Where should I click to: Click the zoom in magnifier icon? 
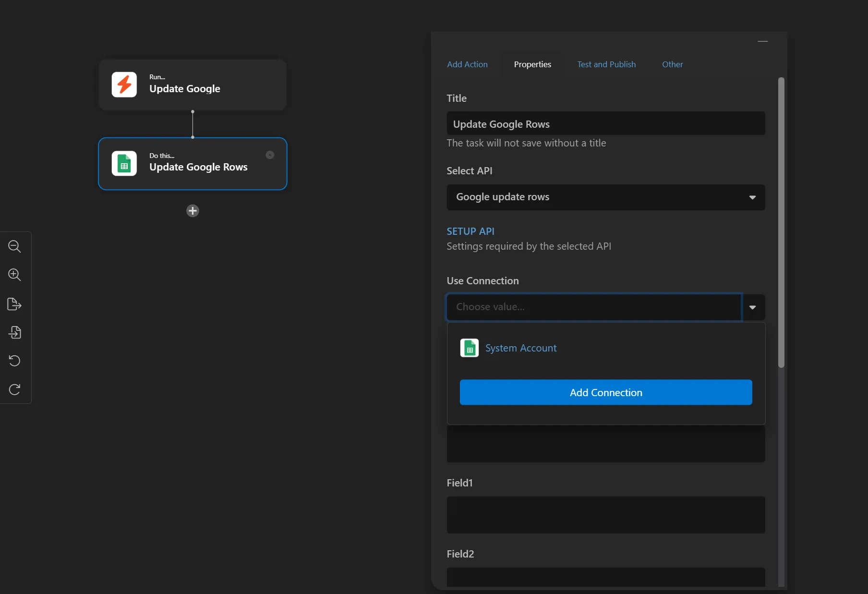pos(14,275)
